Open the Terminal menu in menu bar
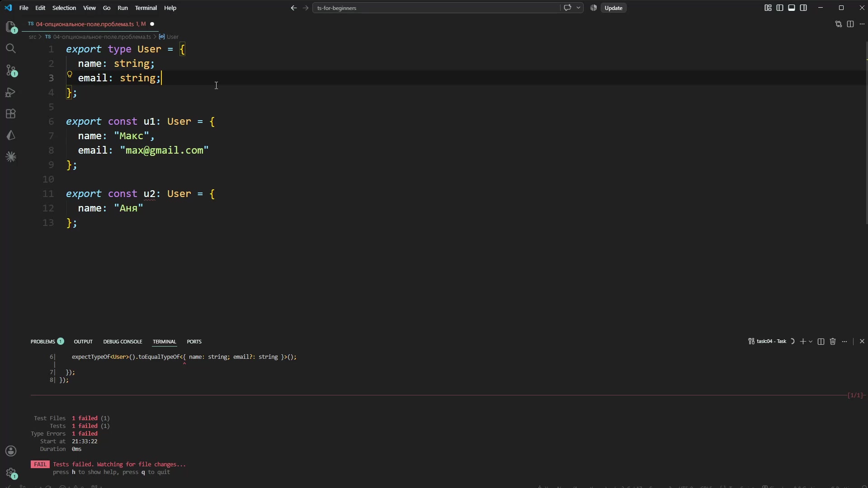Screen dimensions: 868x488 [146, 8]
